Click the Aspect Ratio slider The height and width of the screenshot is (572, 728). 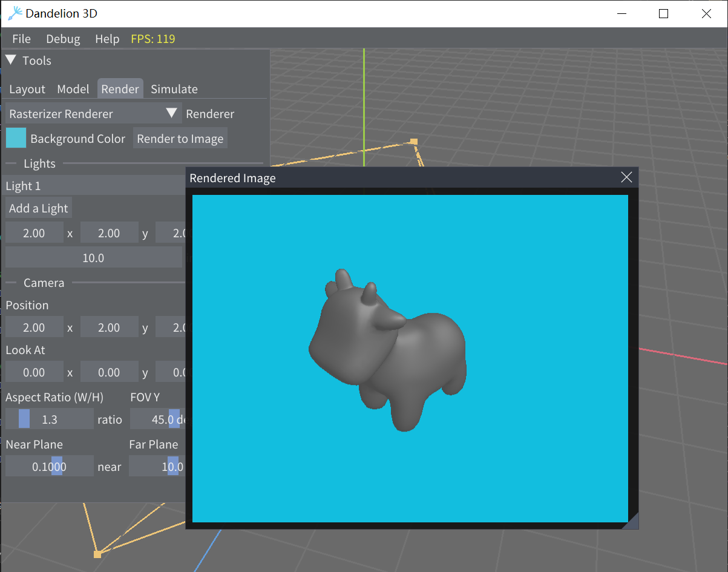pyautogui.click(x=50, y=419)
